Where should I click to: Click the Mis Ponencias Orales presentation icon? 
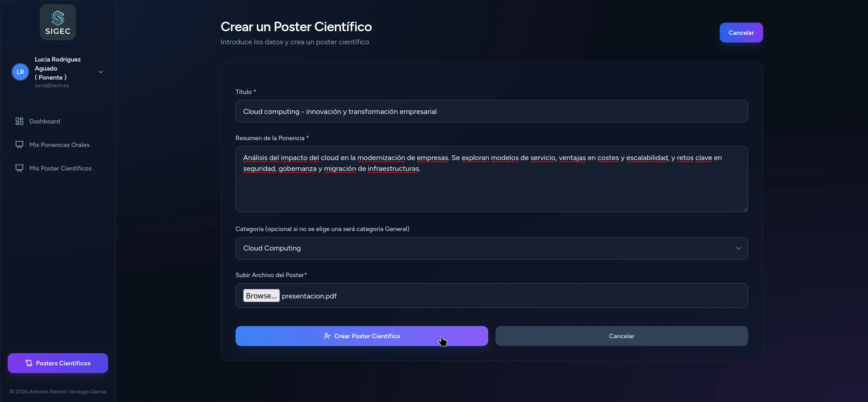19,145
